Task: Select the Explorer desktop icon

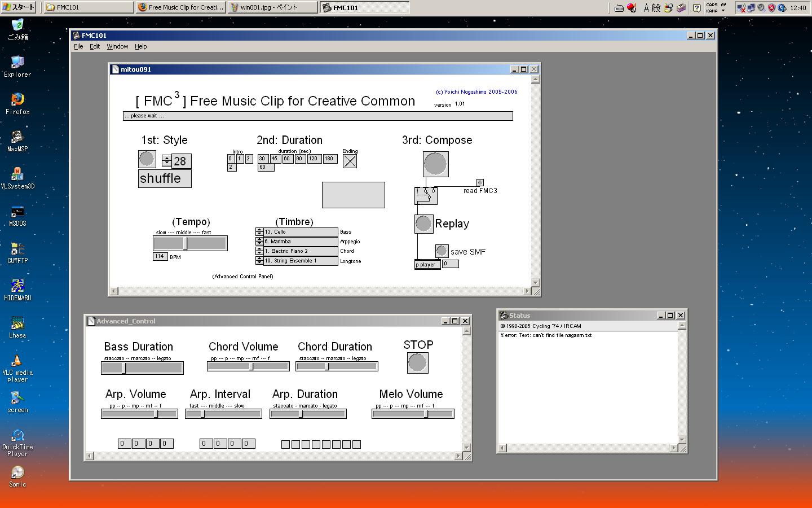Action: (x=17, y=67)
